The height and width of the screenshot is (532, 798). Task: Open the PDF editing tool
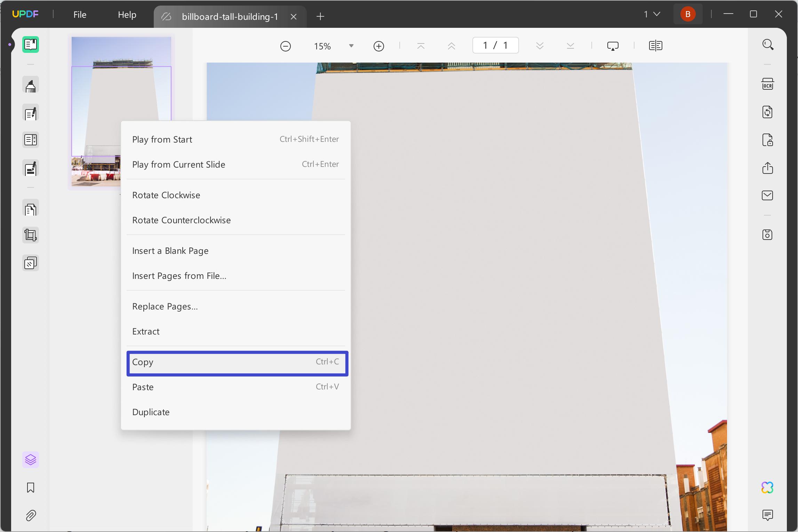click(x=31, y=113)
